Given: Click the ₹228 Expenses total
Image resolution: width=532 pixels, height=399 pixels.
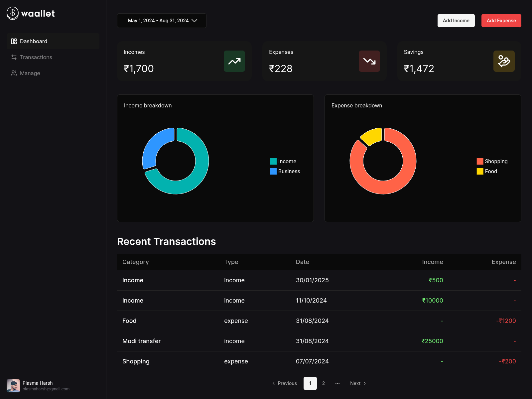Looking at the screenshot, I should tap(281, 68).
